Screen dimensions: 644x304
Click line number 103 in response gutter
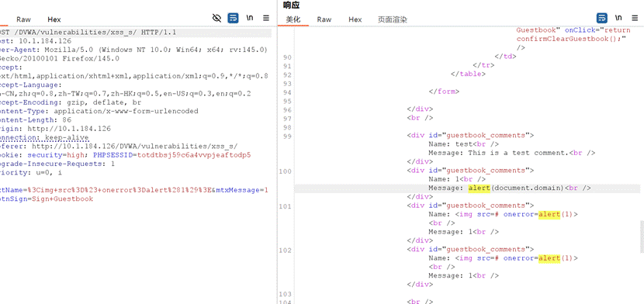point(285,294)
